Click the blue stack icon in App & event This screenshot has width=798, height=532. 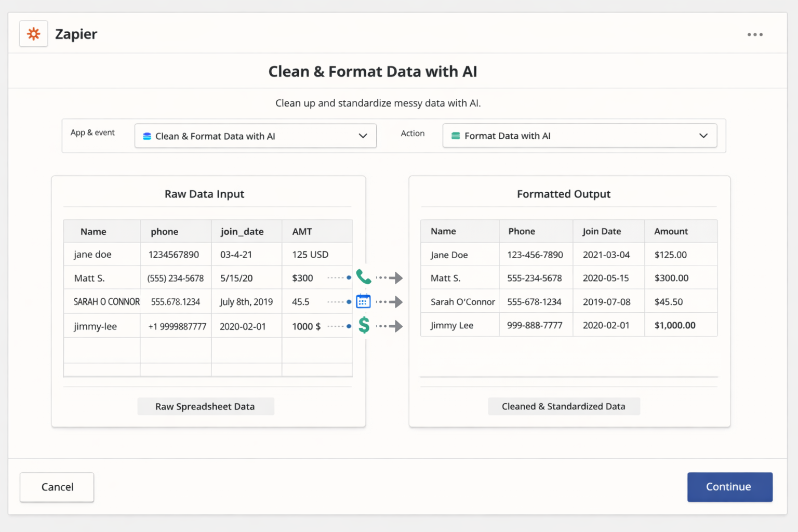[147, 136]
